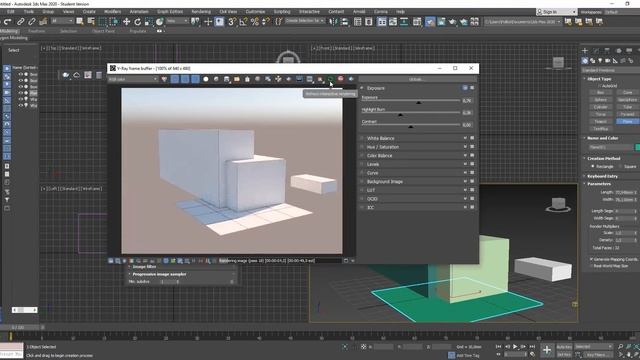Toggle the Hue / Saturation correction checkbox

point(362,147)
